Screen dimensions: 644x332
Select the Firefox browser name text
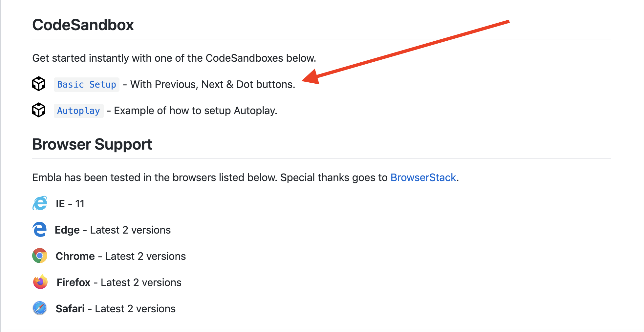pyautogui.click(x=74, y=282)
